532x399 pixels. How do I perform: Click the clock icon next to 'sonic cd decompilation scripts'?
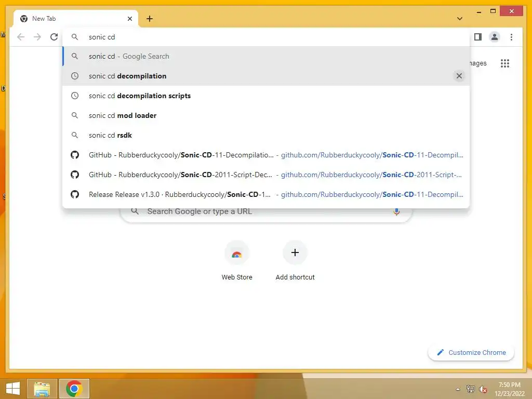(75, 96)
